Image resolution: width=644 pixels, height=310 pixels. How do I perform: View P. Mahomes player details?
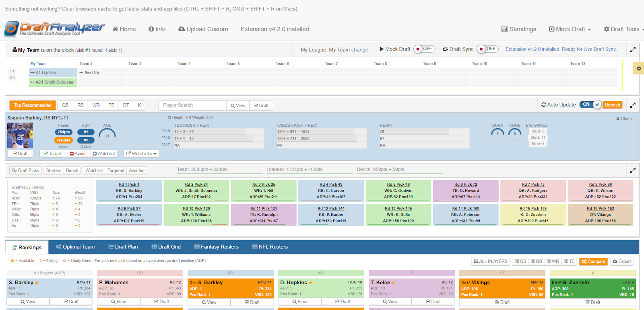[x=118, y=302]
